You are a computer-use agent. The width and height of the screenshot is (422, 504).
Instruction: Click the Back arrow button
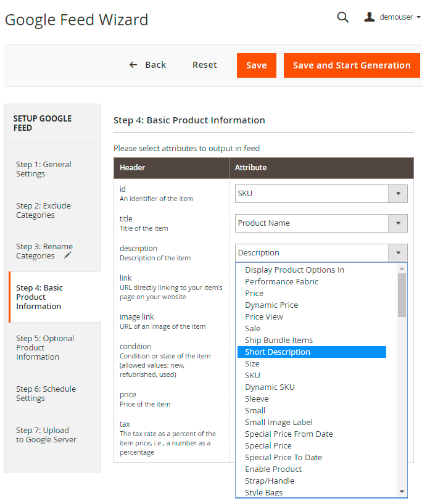click(147, 65)
